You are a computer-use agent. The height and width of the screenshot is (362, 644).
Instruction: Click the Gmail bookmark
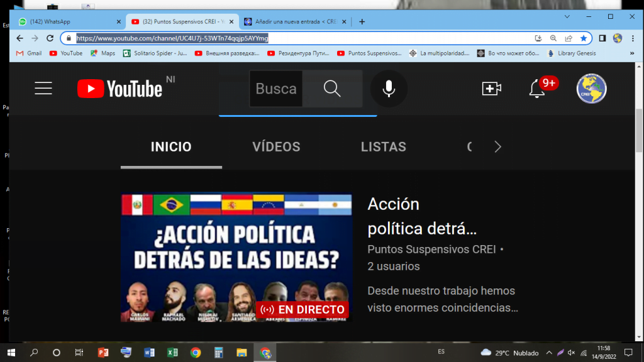pyautogui.click(x=29, y=53)
